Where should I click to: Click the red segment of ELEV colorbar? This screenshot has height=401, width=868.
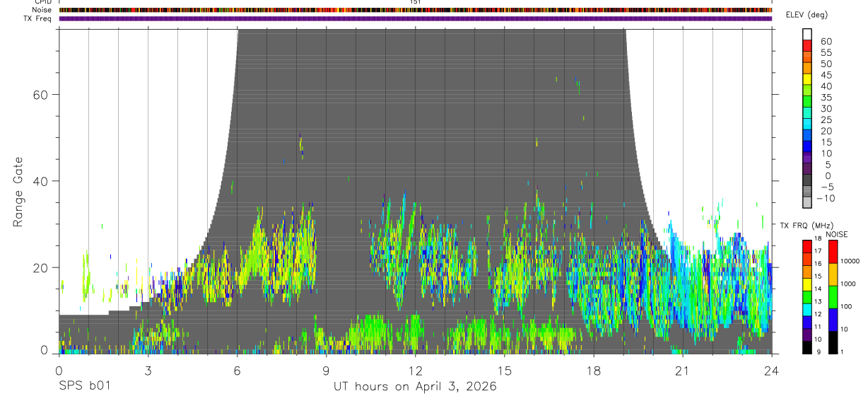click(808, 45)
